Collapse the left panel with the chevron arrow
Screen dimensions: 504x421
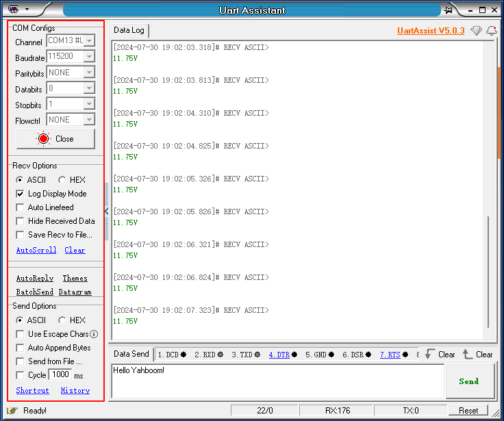[x=106, y=212]
